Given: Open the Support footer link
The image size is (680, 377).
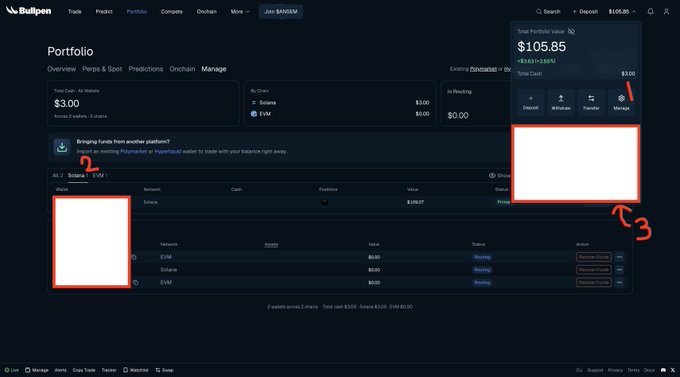Looking at the screenshot, I should click(595, 370).
